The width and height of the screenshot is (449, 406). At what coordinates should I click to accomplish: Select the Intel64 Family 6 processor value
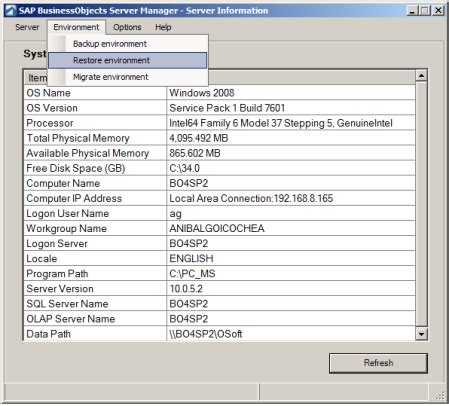click(x=291, y=123)
